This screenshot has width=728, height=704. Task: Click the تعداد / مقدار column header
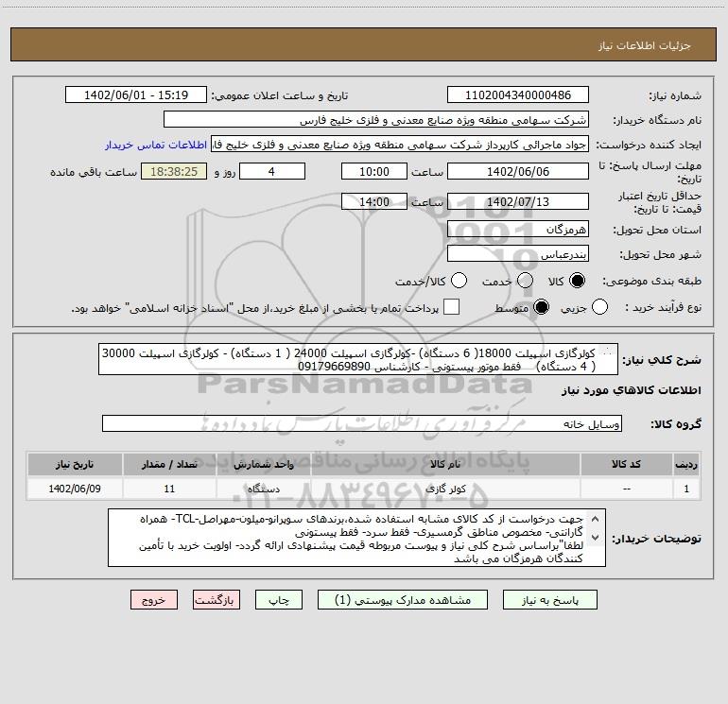pyautogui.click(x=169, y=464)
